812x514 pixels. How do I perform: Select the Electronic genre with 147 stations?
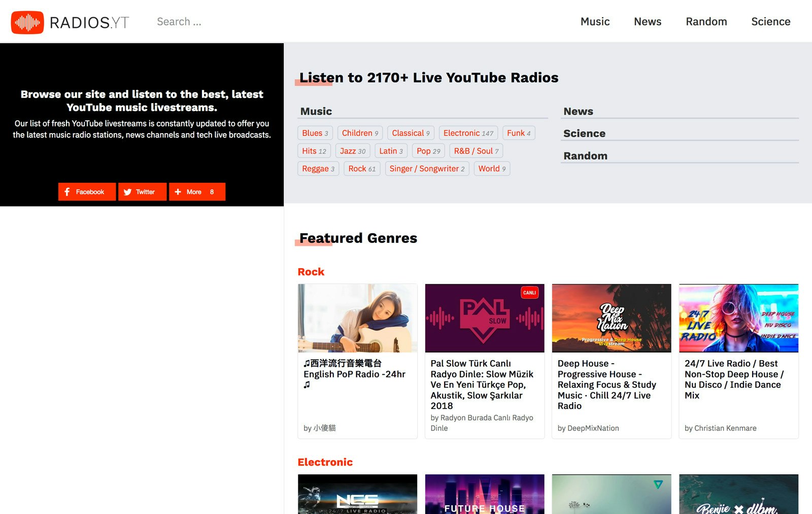point(467,133)
